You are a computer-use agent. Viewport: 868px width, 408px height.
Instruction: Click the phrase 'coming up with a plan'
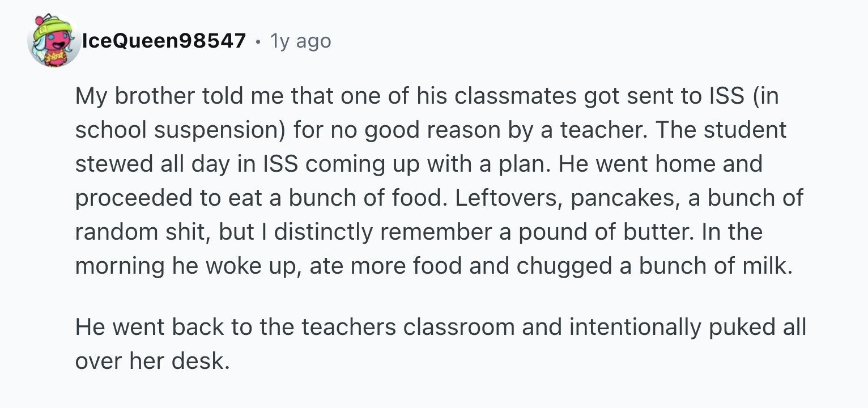[x=434, y=164]
